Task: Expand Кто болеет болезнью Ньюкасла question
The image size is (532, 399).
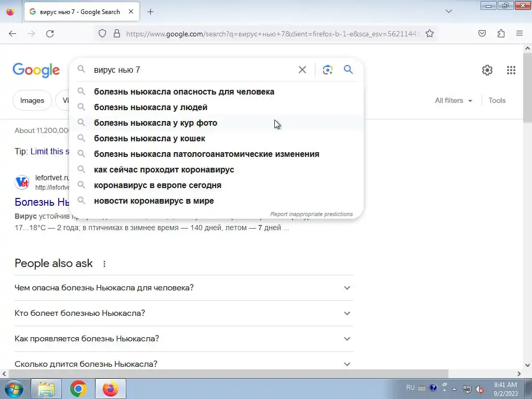Action: coord(184,313)
